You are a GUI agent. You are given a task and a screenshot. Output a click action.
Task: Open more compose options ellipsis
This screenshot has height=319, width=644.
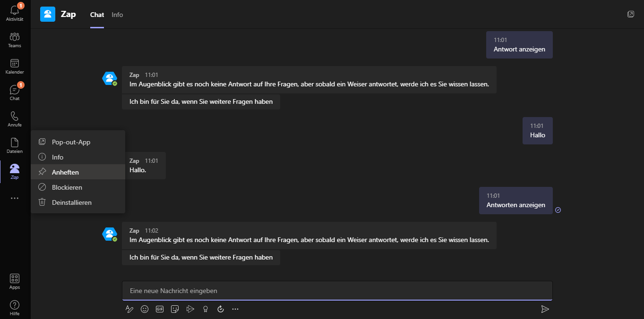(235, 309)
